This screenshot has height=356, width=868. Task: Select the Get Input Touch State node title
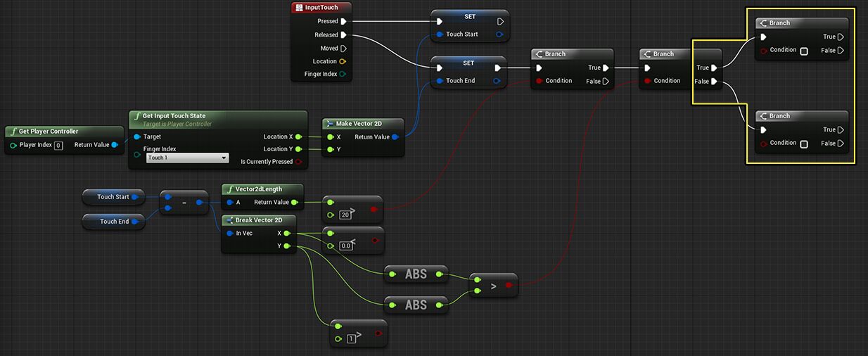tap(174, 116)
